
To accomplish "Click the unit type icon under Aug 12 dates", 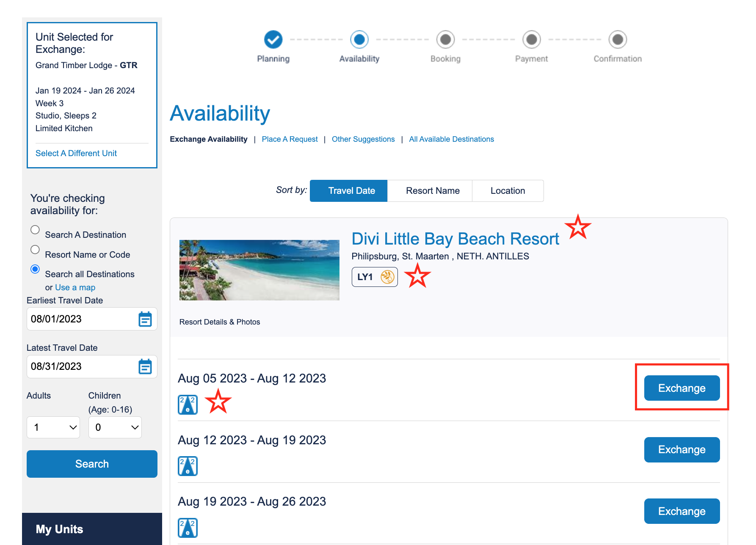I will point(188,466).
